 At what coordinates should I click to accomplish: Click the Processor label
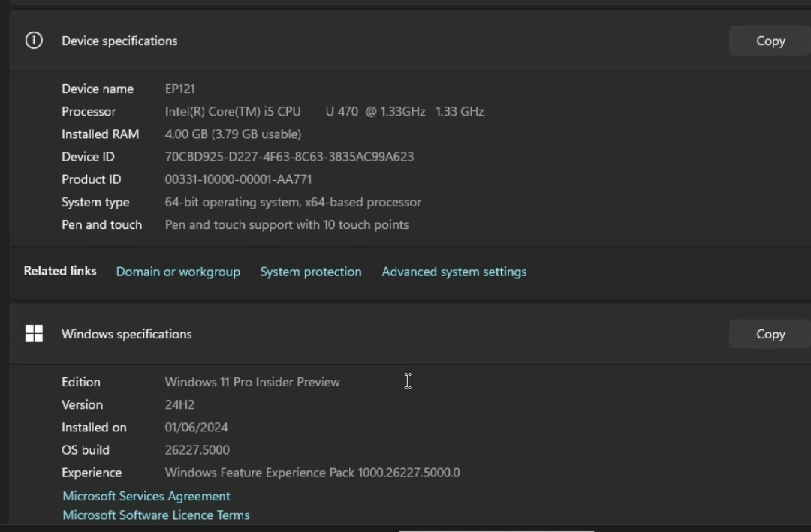pyautogui.click(x=89, y=112)
